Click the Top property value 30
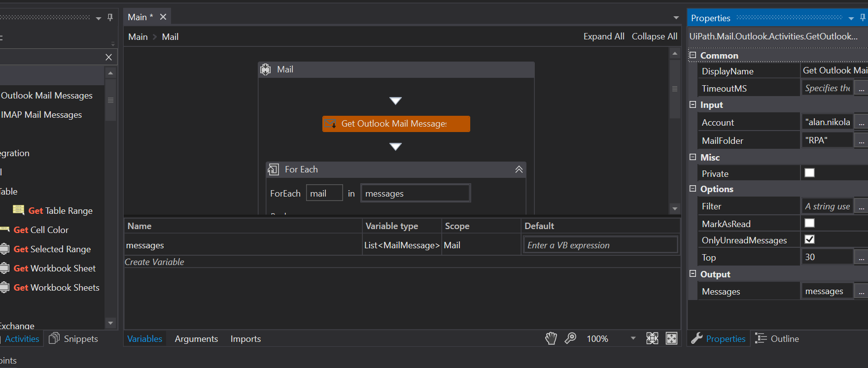868x368 pixels. click(827, 257)
